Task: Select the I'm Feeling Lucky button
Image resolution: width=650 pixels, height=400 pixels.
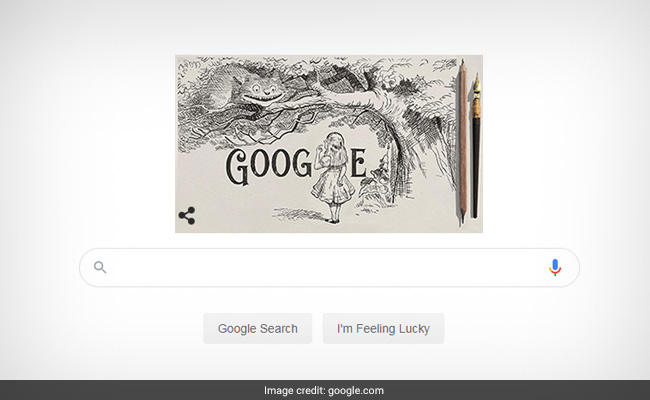Action: (383, 328)
